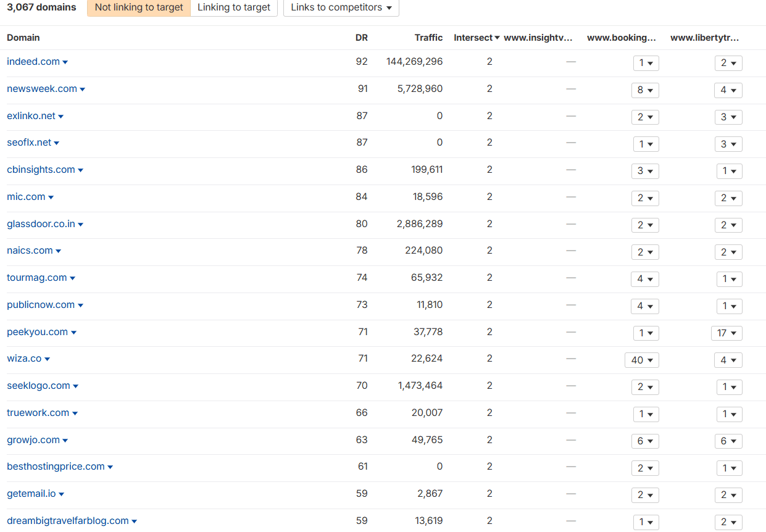Select the glassdoor.co.in traffic value 2,886,289

pyautogui.click(x=420, y=224)
